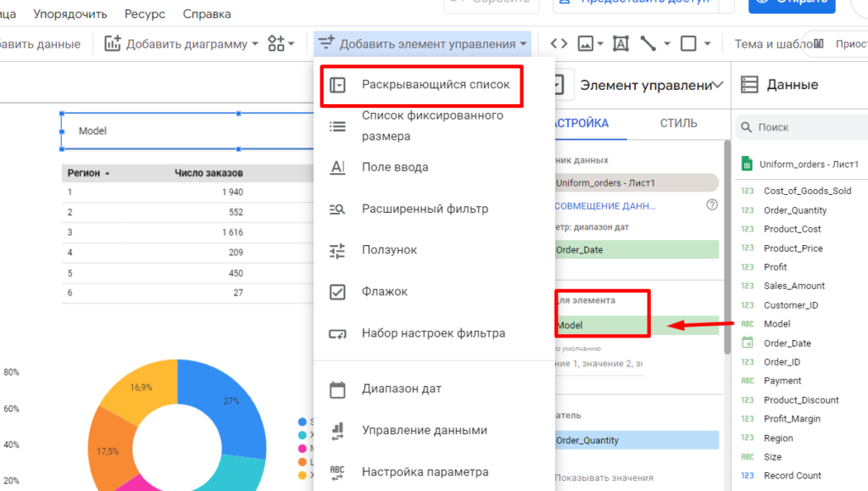Click the blue Открыть button
The width and height of the screenshot is (868, 491).
[792, 6]
